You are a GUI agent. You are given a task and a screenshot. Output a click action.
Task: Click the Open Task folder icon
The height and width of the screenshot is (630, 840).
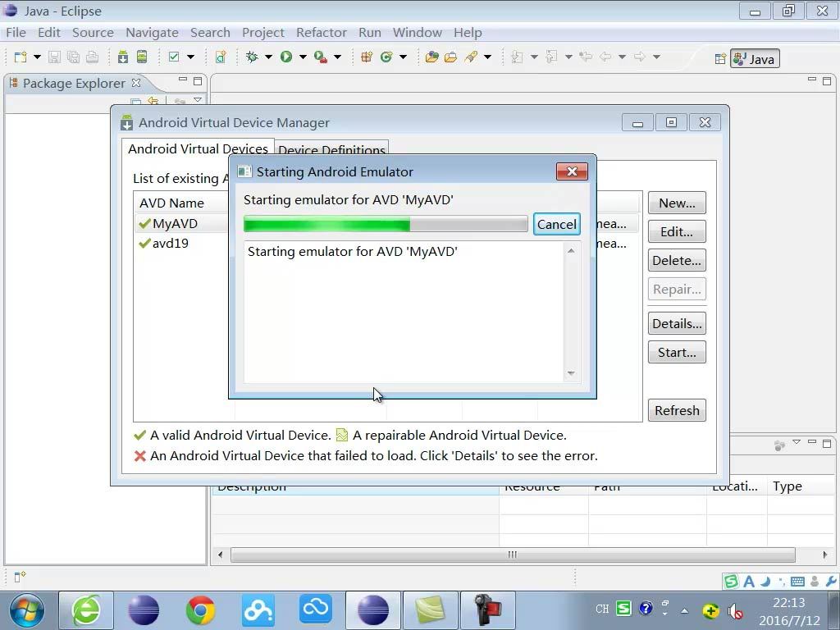point(451,57)
